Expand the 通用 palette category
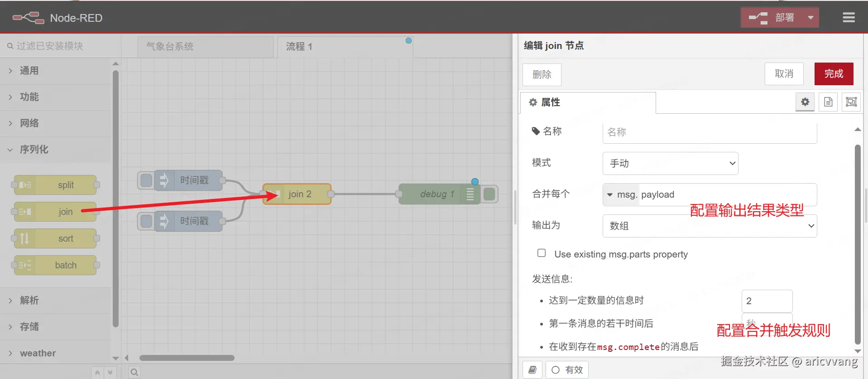Image resolution: width=868 pixels, height=379 pixels. (55, 71)
